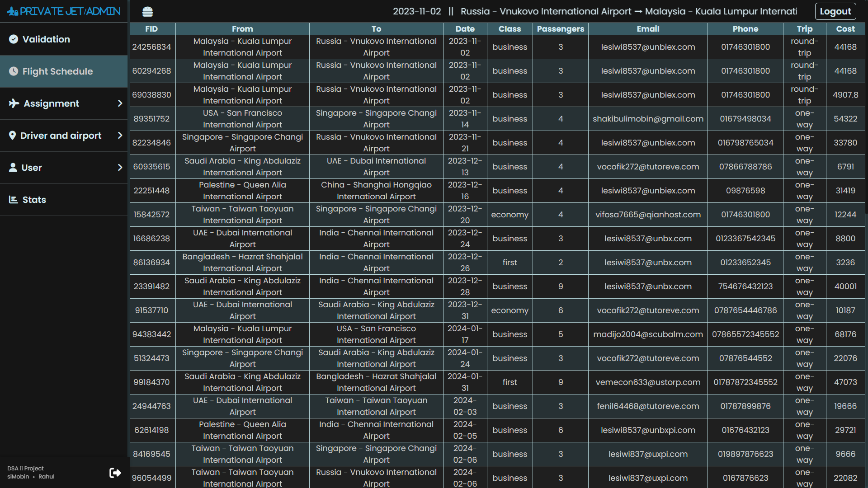Image resolution: width=868 pixels, height=488 pixels.
Task: Click phone number 01679498034
Action: [x=745, y=119]
